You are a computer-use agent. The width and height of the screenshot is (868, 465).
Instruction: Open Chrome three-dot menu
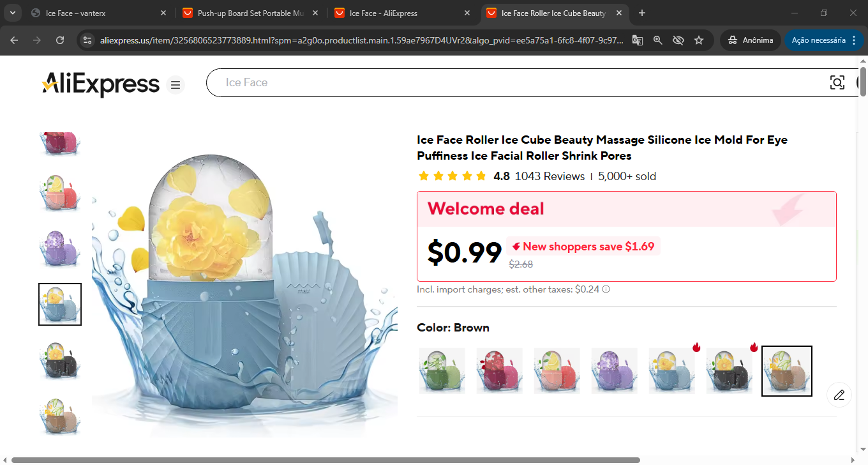click(x=854, y=40)
